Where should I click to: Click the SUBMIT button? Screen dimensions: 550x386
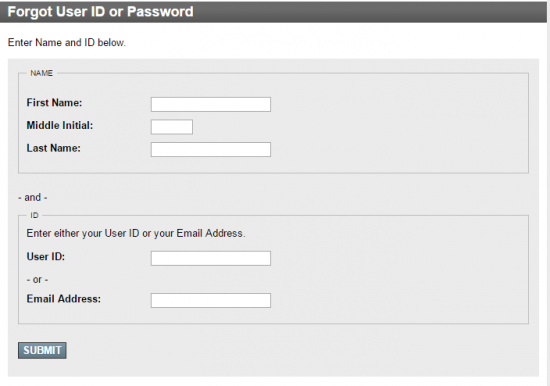(42, 350)
